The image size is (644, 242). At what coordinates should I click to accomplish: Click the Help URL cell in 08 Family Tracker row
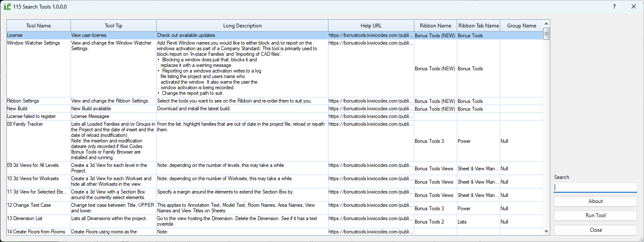371,141
